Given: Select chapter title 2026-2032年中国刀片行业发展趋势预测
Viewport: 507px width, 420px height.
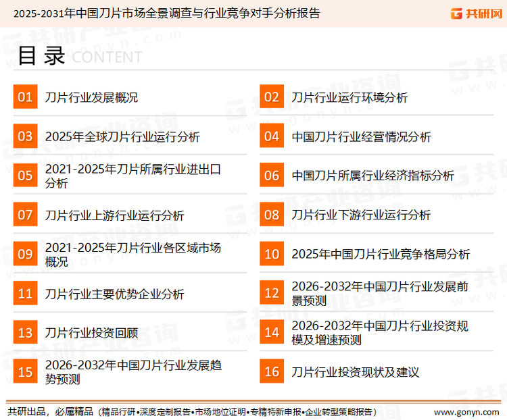Looking at the screenshot, I should click(x=134, y=372).
